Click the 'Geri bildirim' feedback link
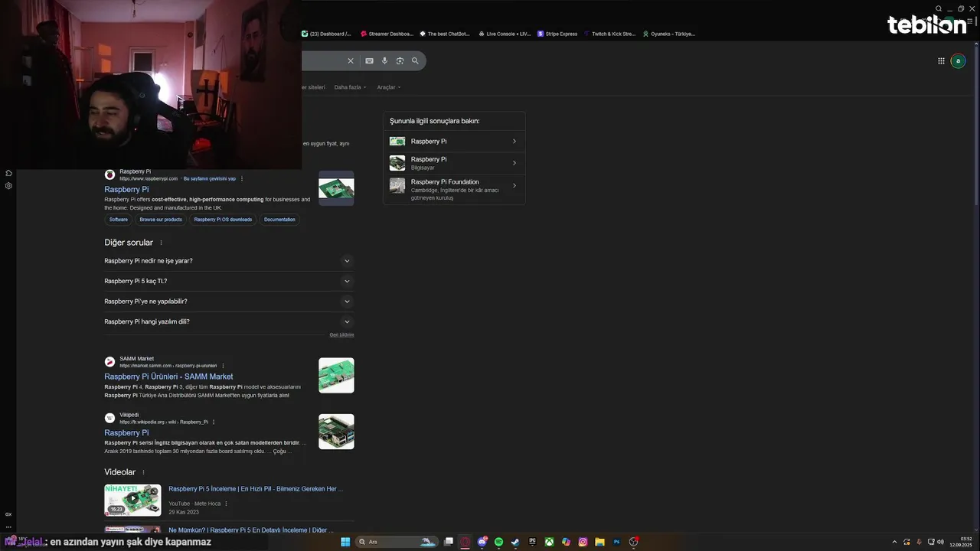This screenshot has width=980, height=551. (x=341, y=334)
